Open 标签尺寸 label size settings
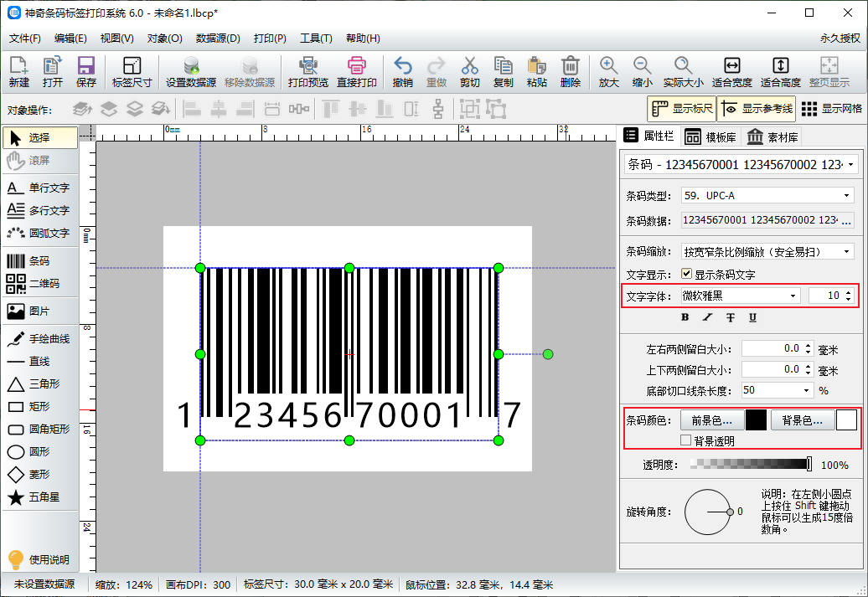 click(132, 72)
